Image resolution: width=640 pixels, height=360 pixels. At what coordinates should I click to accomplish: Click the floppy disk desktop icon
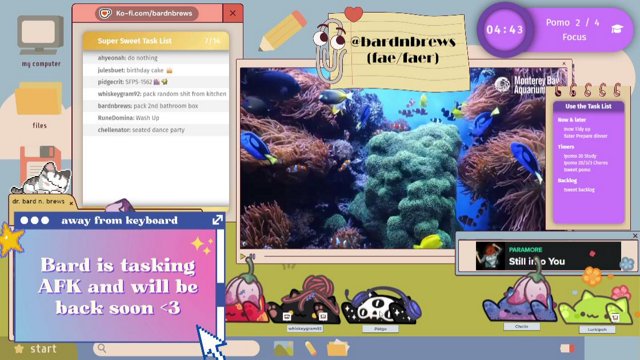click(x=41, y=163)
